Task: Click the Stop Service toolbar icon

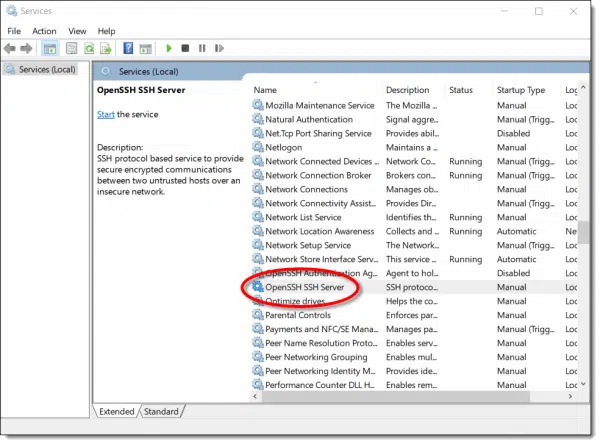Action: (186, 48)
